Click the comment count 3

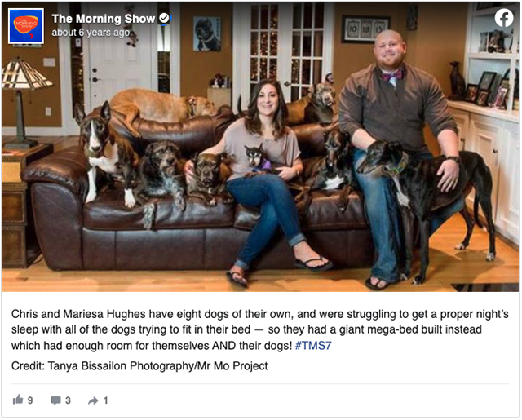click(68, 400)
